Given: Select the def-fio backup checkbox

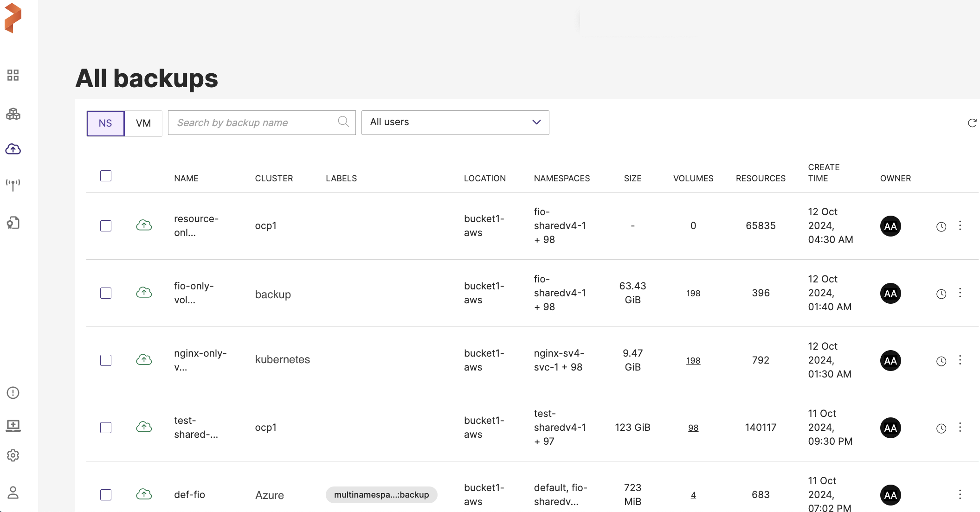Looking at the screenshot, I should coord(106,495).
